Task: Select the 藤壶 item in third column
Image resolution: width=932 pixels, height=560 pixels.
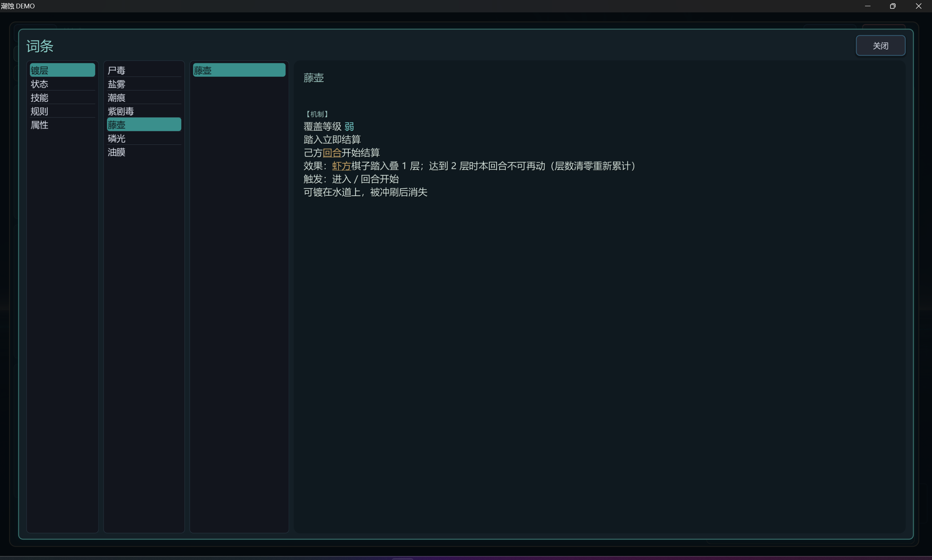Action: click(x=239, y=70)
